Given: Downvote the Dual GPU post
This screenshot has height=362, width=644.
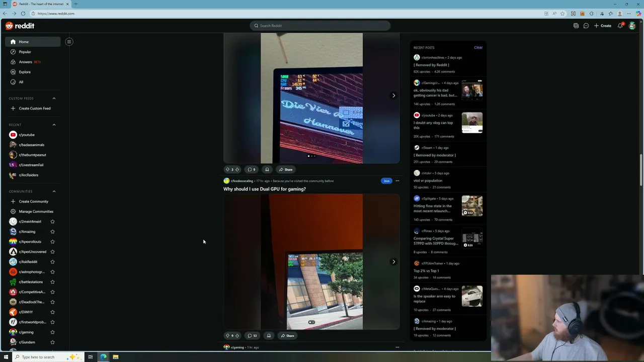Looking at the screenshot, I should (237, 335).
